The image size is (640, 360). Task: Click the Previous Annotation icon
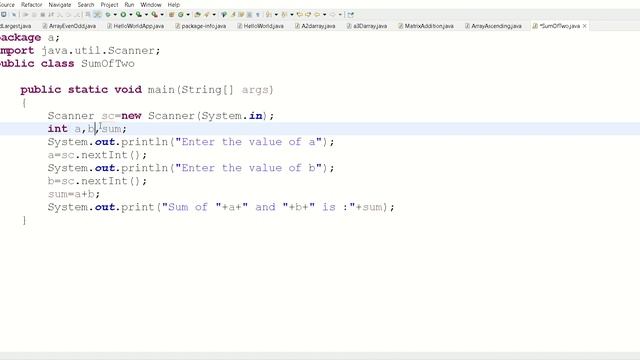(284, 15)
